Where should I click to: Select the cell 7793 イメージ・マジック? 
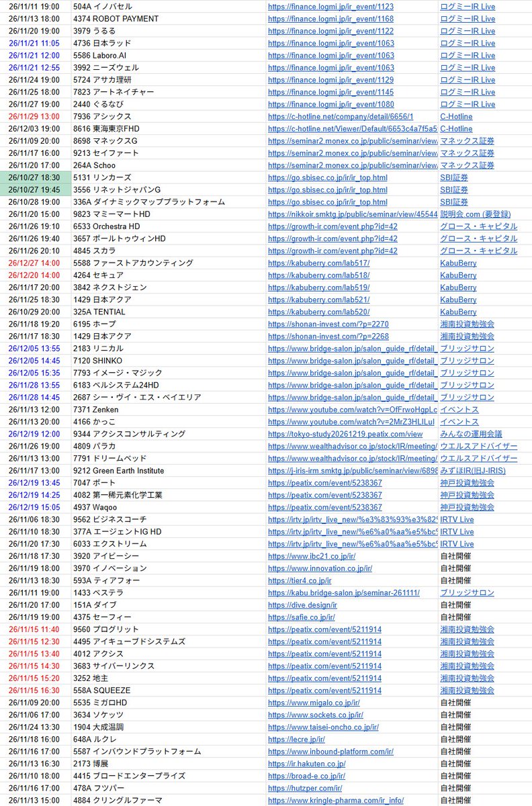118,373
